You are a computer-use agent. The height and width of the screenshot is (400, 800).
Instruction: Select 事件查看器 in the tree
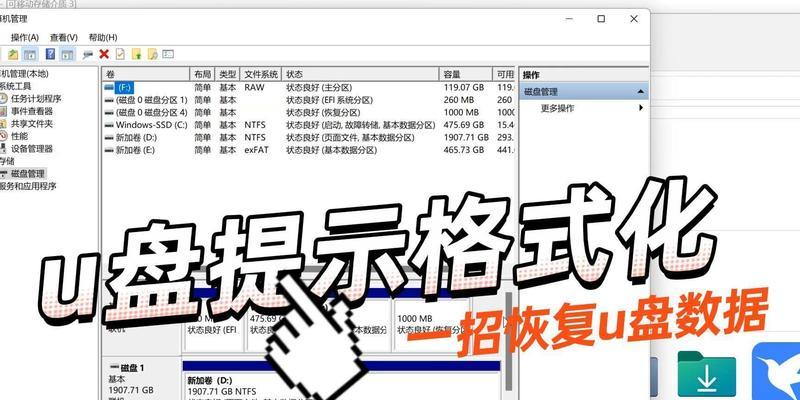[32, 111]
